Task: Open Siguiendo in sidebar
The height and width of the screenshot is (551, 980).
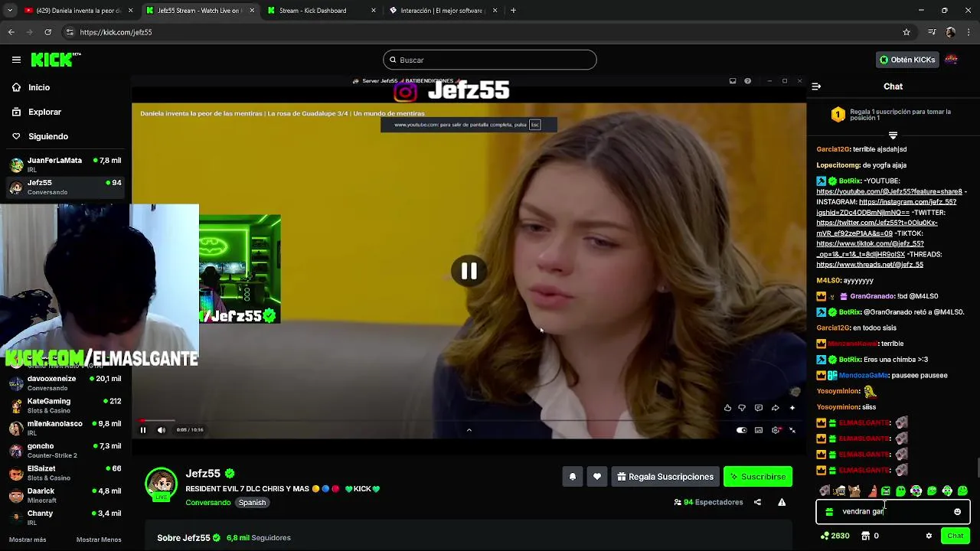Action: tap(48, 136)
